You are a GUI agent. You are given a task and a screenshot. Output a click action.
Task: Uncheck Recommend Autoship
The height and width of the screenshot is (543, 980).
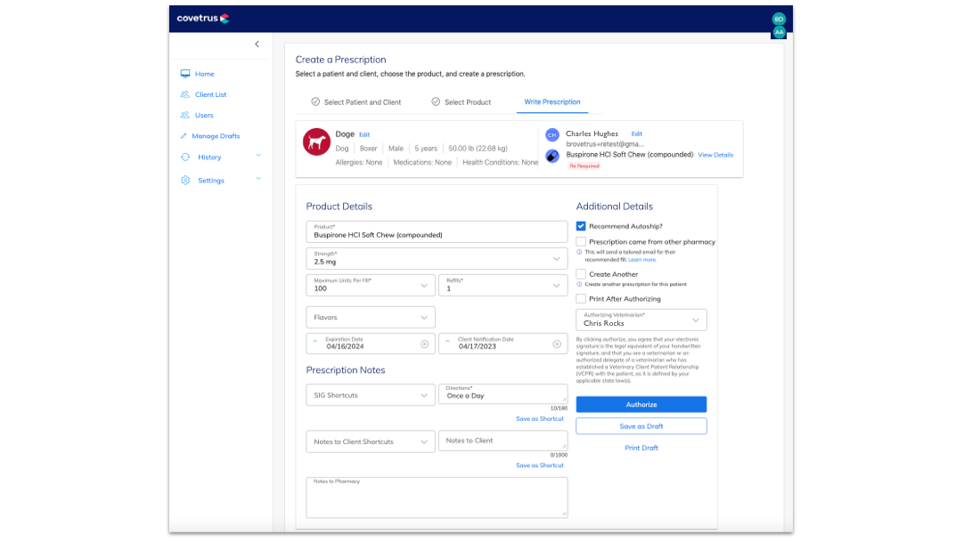coord(581,226)
